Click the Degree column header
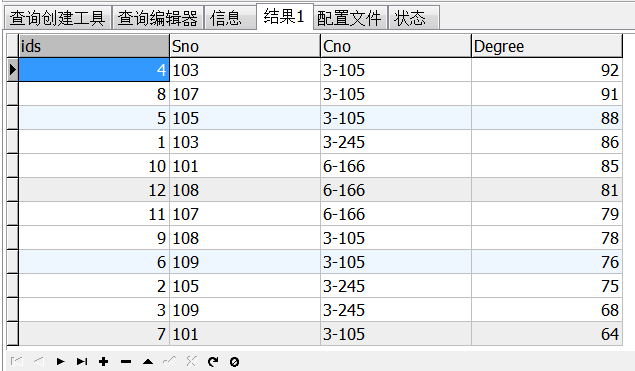635x371 pixels. [x=547, y=46]
